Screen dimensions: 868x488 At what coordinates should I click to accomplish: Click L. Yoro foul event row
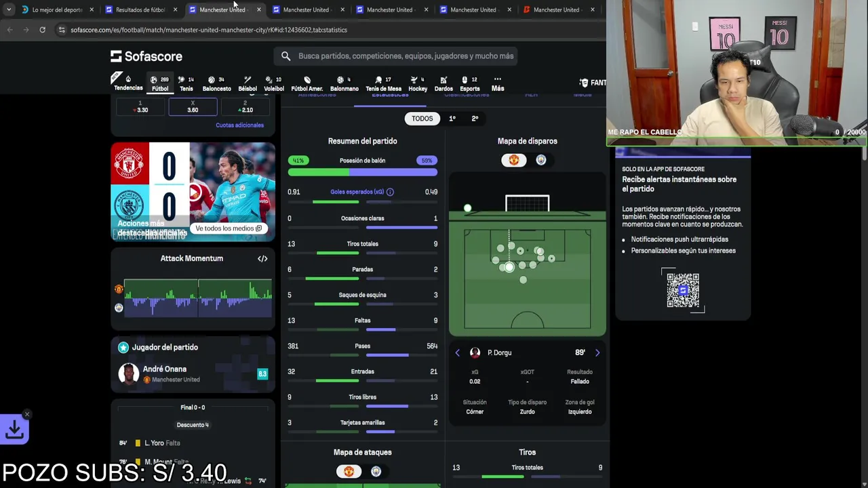(193, 443)
